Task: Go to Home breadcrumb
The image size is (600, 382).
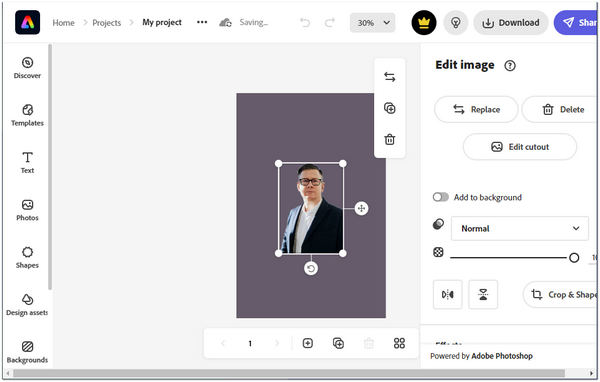Action: tap(64, 23)
